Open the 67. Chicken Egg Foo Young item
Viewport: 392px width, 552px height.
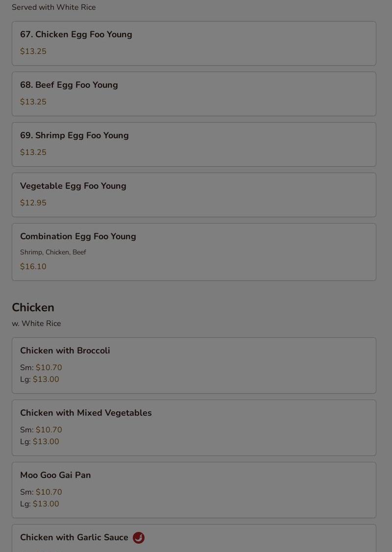[x=194, y=43]
